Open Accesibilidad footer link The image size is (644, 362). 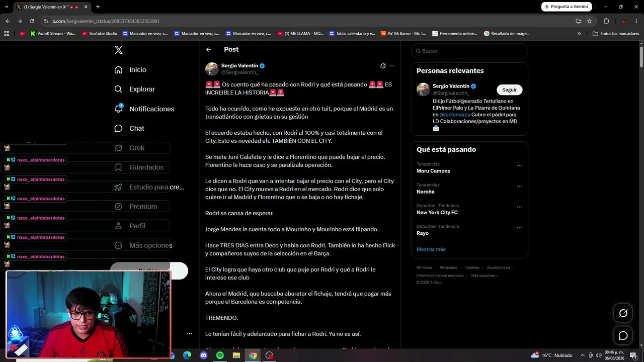498,268
